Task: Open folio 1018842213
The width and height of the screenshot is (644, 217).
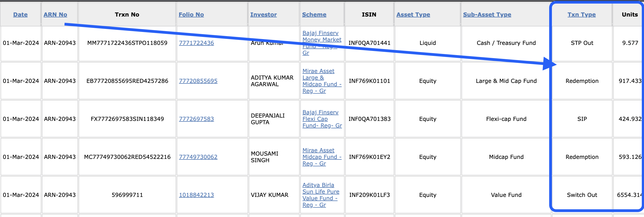Action: pos(196,195)
